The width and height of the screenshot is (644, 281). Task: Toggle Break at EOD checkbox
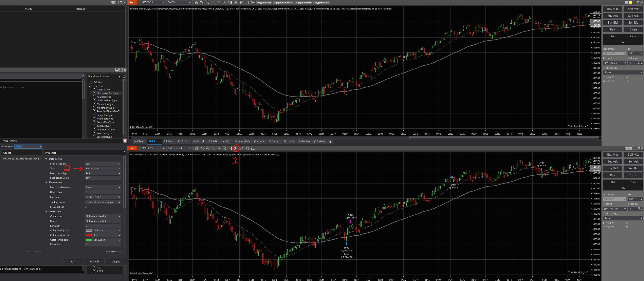[86, 207]
